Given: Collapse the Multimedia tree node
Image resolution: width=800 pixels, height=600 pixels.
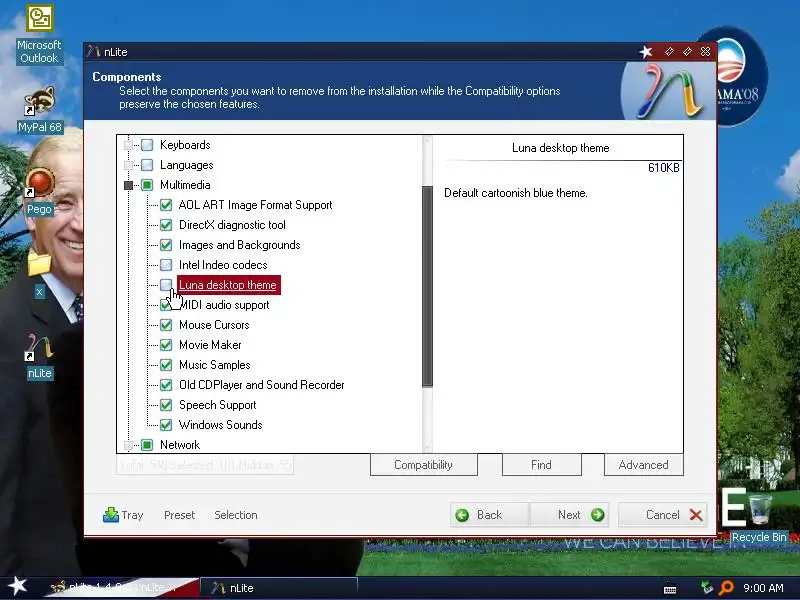Looking at the screenshot, I should tap(129, 185).
